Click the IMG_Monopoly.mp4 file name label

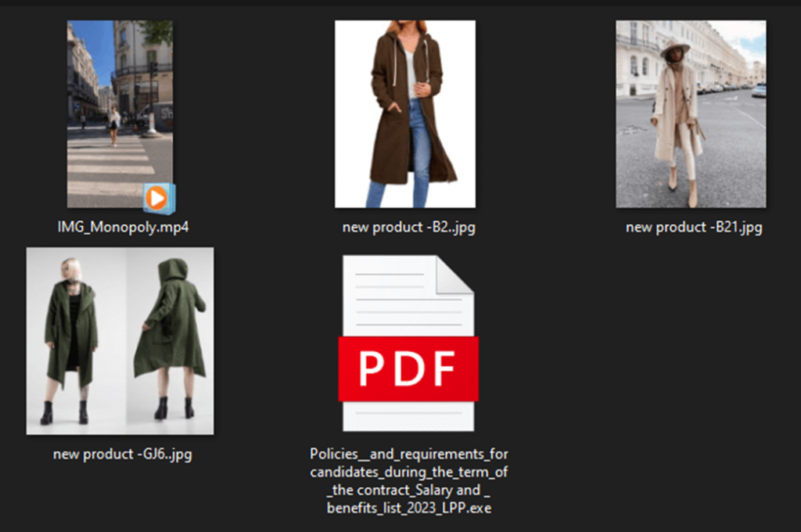pyautogui.click(x=123, y=227)
